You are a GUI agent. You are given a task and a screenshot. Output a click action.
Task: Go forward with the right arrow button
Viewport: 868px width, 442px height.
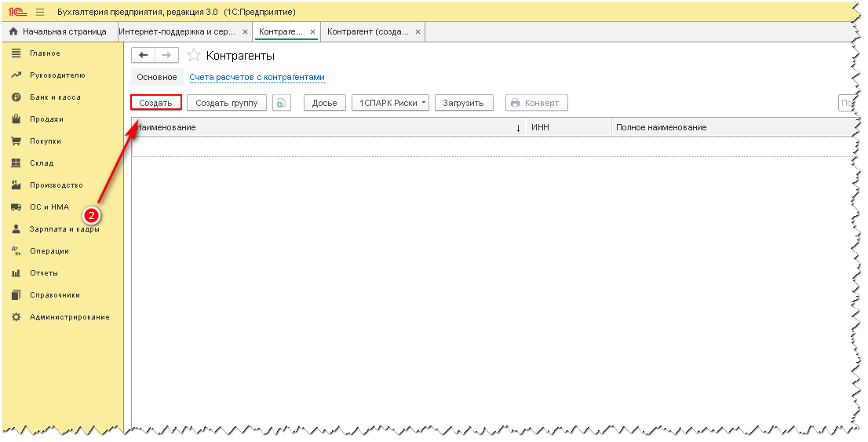[166, 56]
